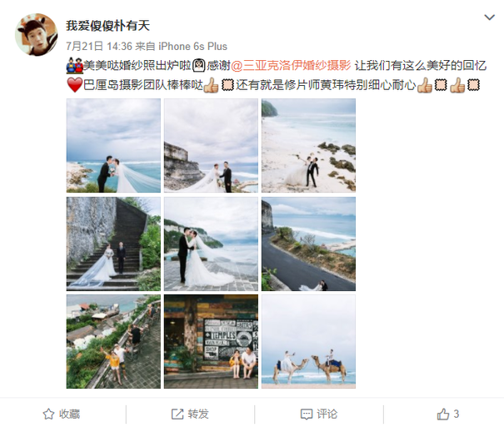Click the 7月21日 14:36 timestamp
This screenshot has height=427, width=504.
pyautogui.click(x=99, y=47)
